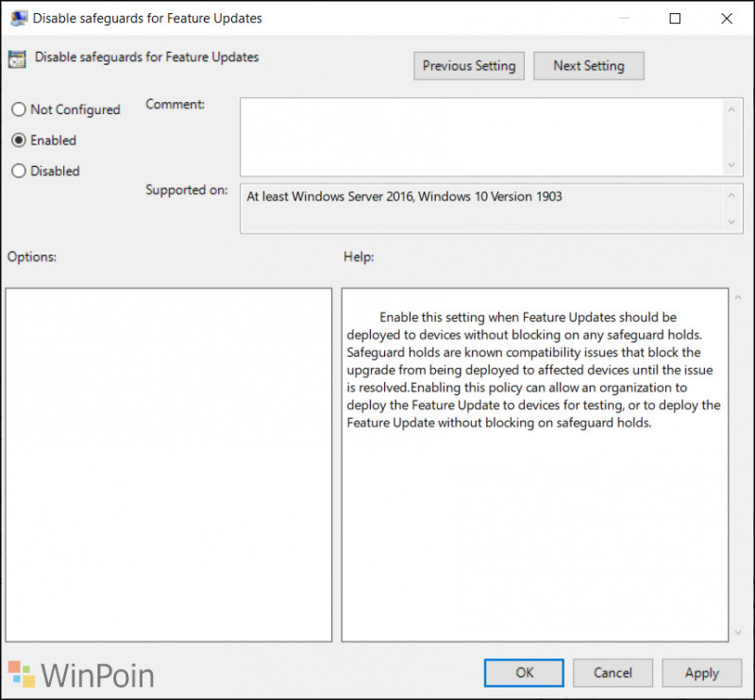Click the 'Options:' label
This screenshot has height=700, width=755.
[32, 257]
